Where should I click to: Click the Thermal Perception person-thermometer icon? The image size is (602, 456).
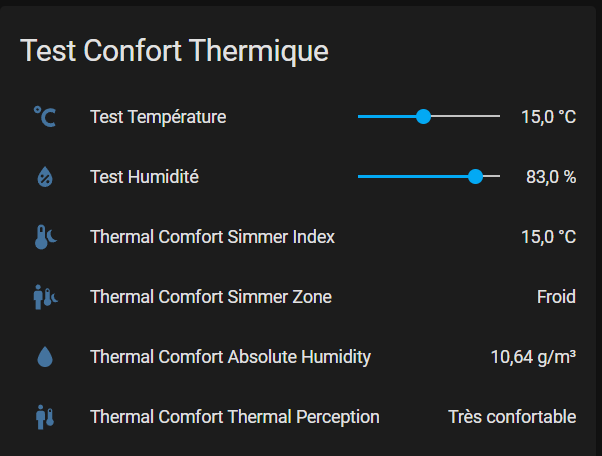(x=45, y=417)
